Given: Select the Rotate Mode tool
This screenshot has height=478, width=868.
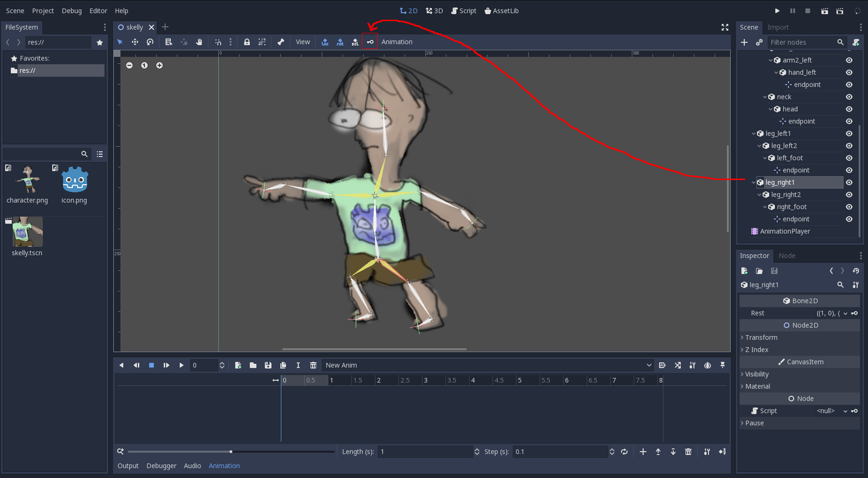Looking at the screenshot, I should tap(150, 42).
